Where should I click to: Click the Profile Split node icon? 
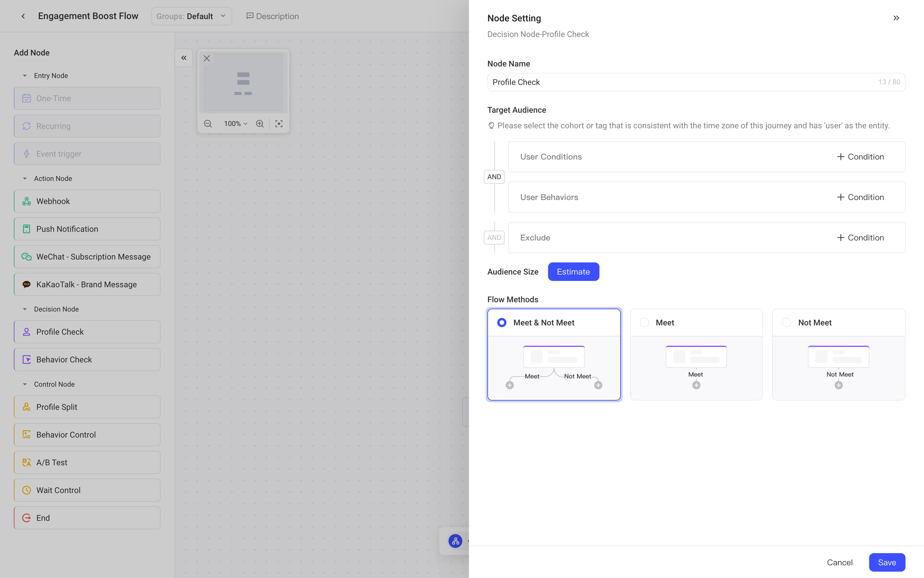(x=26, y=407)
